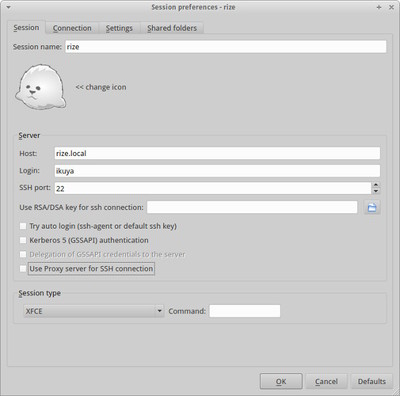Viewport: 400px width, 396px height.
Task: Enable Try auto login checkbox
Action: pos(23,226)
